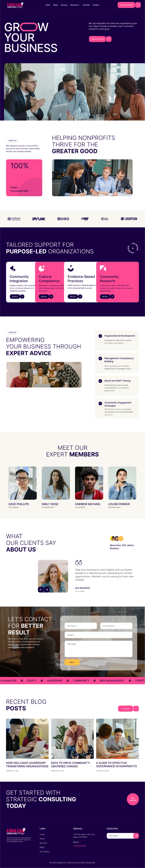This screenshot has width=145, height=868.
Task: Open the About page from navbar
Action: click(x=56, y=5)
